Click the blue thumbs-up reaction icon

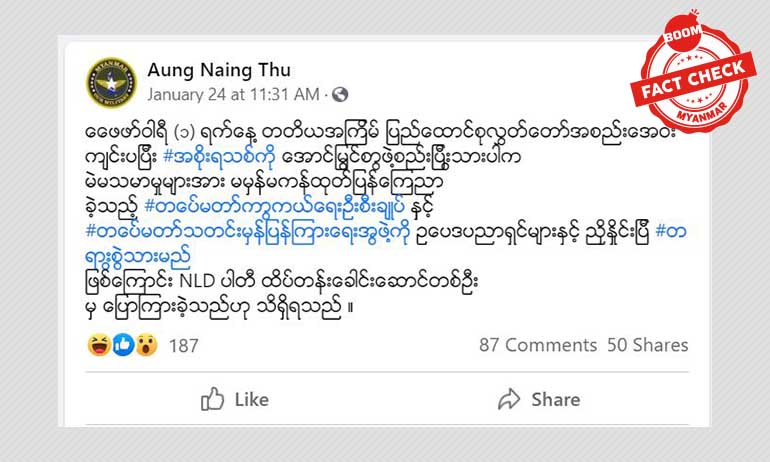point(123,345)
